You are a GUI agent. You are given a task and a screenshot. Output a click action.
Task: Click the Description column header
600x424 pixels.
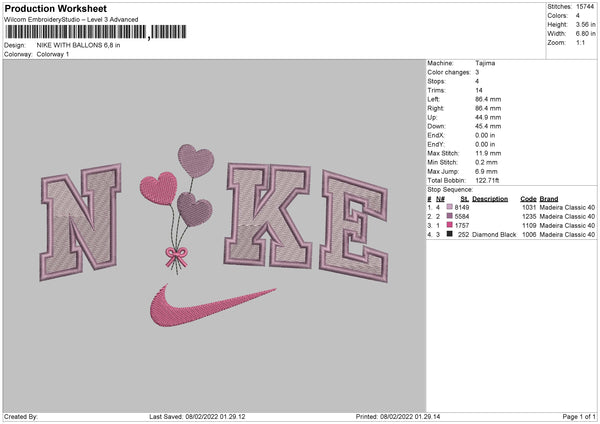click(x=490, y=198)
